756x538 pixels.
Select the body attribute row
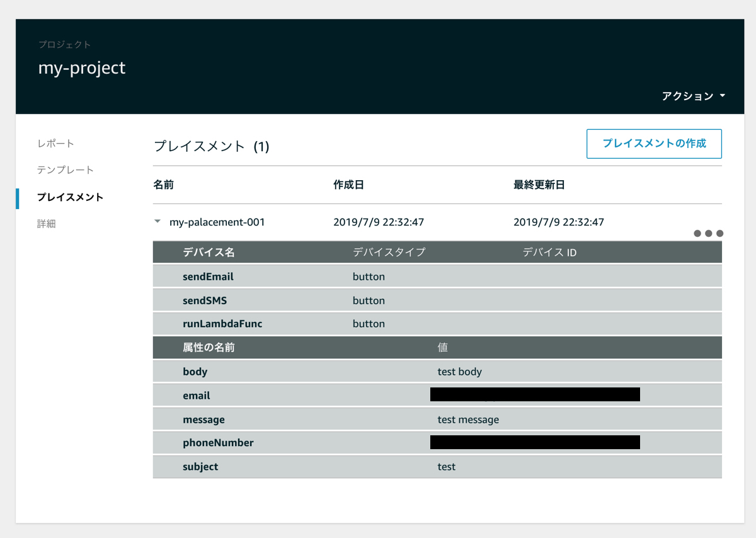tap(195, 372)
